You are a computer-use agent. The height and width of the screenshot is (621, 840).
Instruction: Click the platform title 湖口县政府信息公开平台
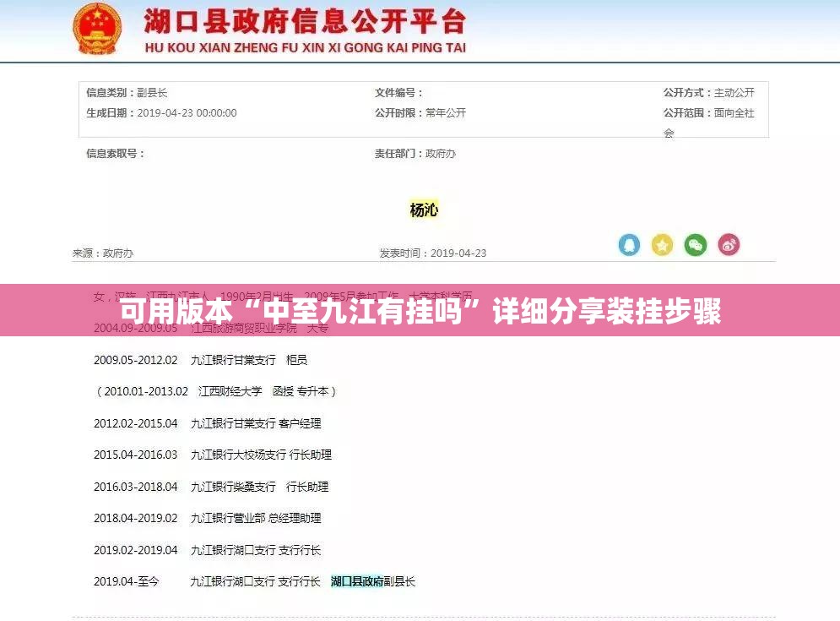(x=305, y=21)
